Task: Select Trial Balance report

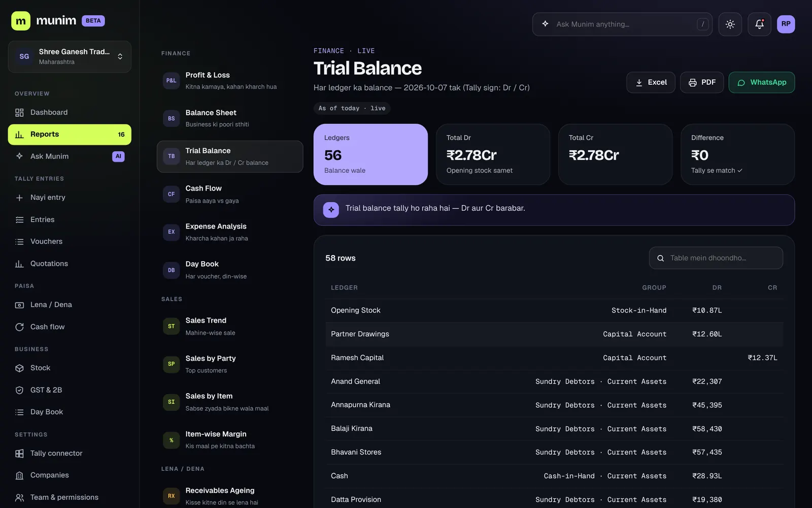Action: point(230,156)
